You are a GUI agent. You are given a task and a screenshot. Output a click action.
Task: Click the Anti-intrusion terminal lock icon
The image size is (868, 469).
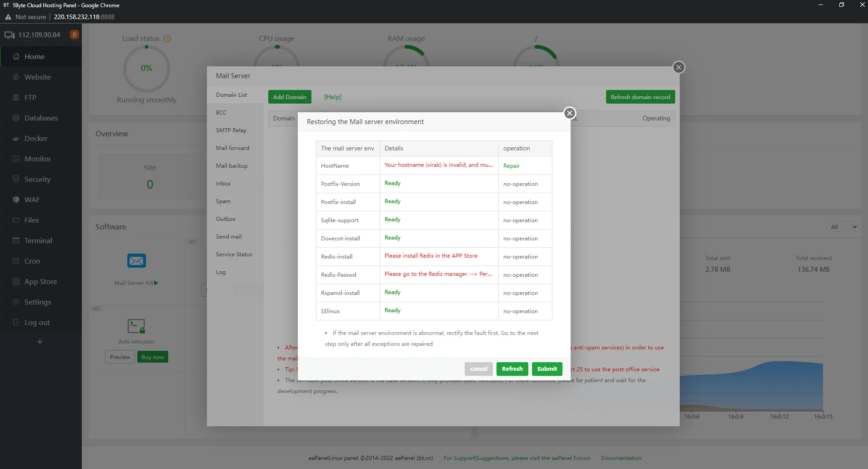click(x=136, y=326)
